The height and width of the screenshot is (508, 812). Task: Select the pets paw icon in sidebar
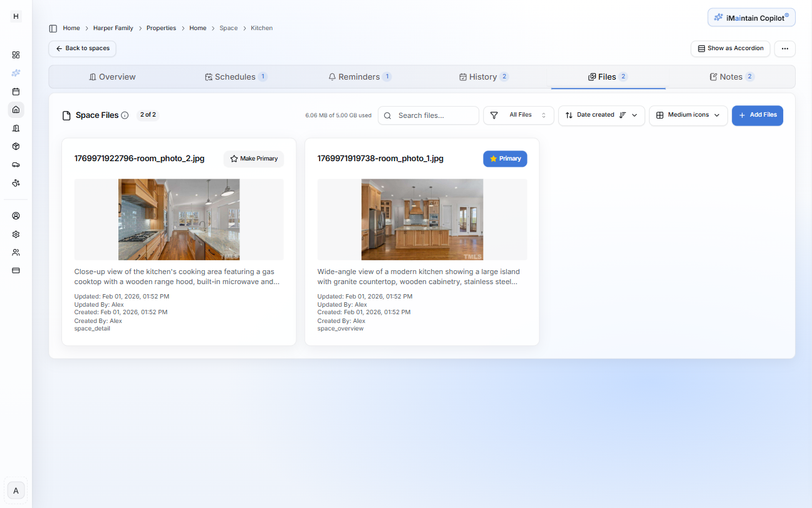(x=16, y=183)
